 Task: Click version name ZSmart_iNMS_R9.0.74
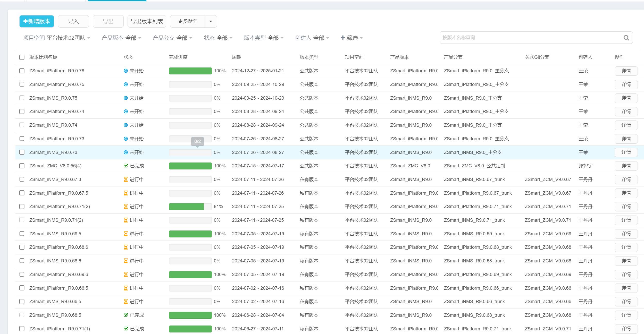pos(53,125)
